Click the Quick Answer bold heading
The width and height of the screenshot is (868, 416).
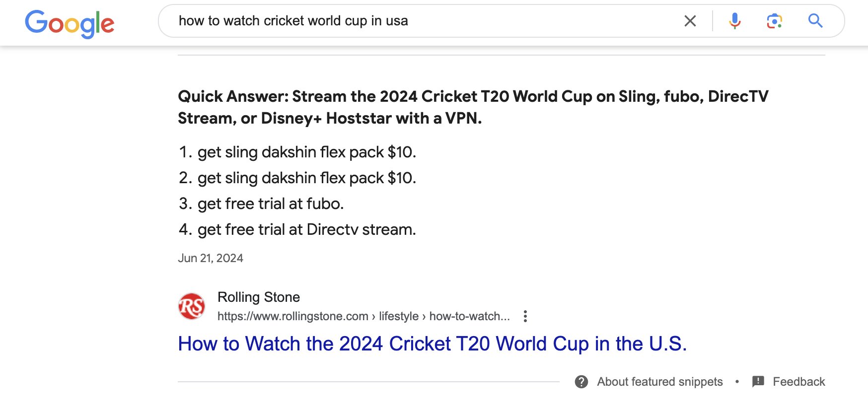[x=473, y=107]
